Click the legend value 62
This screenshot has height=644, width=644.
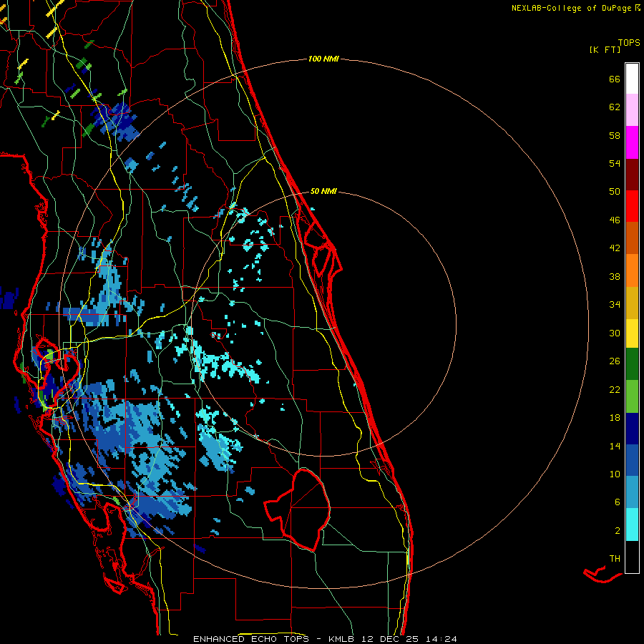click(x=615, y=107)
